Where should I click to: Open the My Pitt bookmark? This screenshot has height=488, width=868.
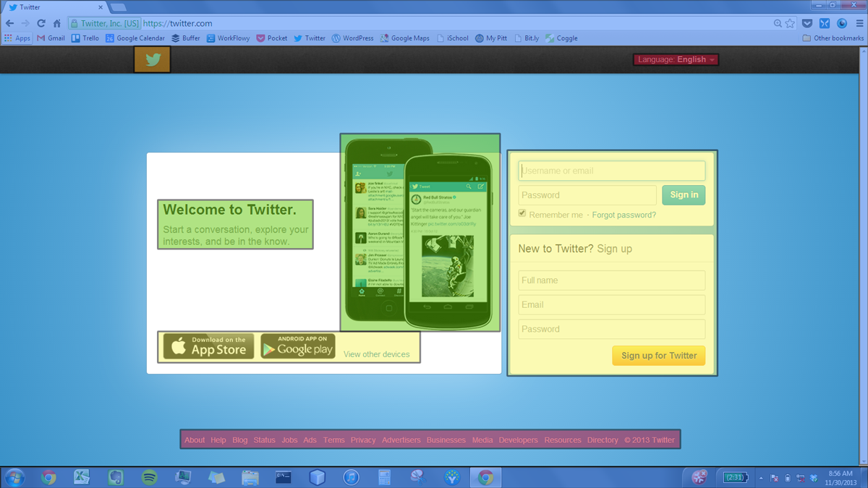pos(491,38)
